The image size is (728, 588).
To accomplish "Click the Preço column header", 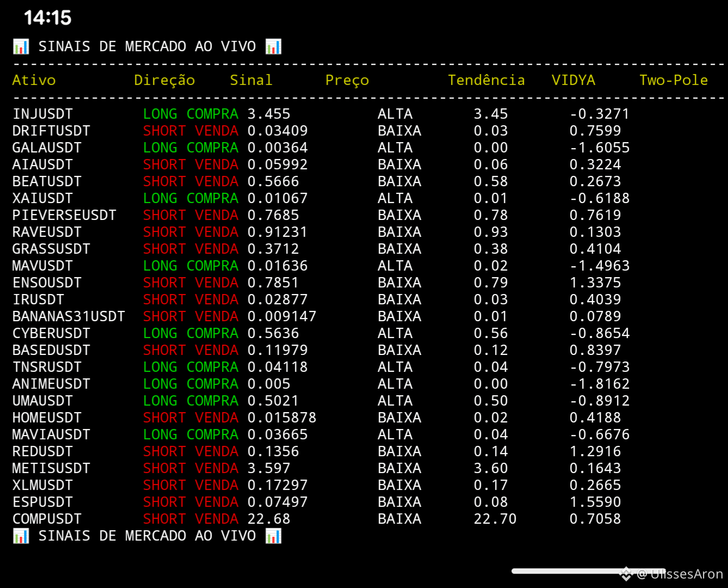I will pyautogui.click(x=347, y=80).
